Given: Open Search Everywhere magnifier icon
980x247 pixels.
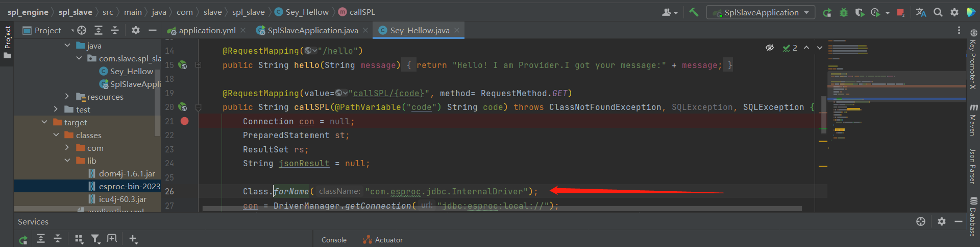Looking at the screenshot, I should [938, 12].
